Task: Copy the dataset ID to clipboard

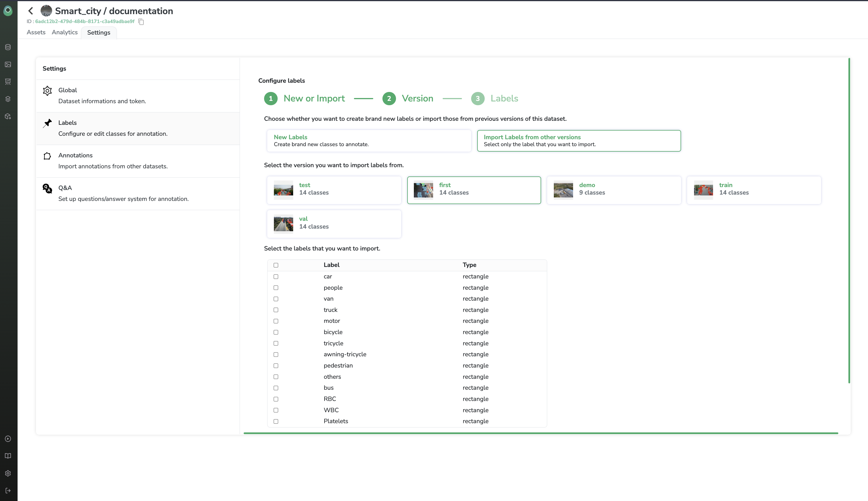Action: point(141,22)
